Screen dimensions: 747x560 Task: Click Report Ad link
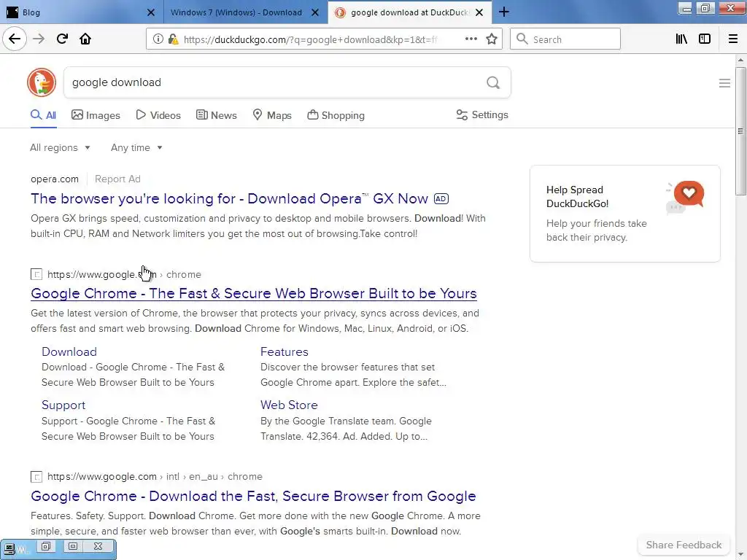pyautogui.click(x=117, y=179)
